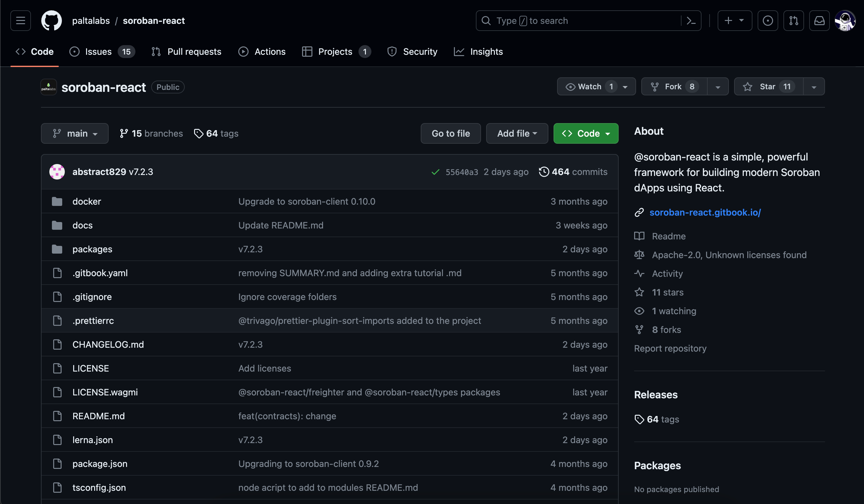Click Report repository link

pyautogui.click(x=670, y=348)
